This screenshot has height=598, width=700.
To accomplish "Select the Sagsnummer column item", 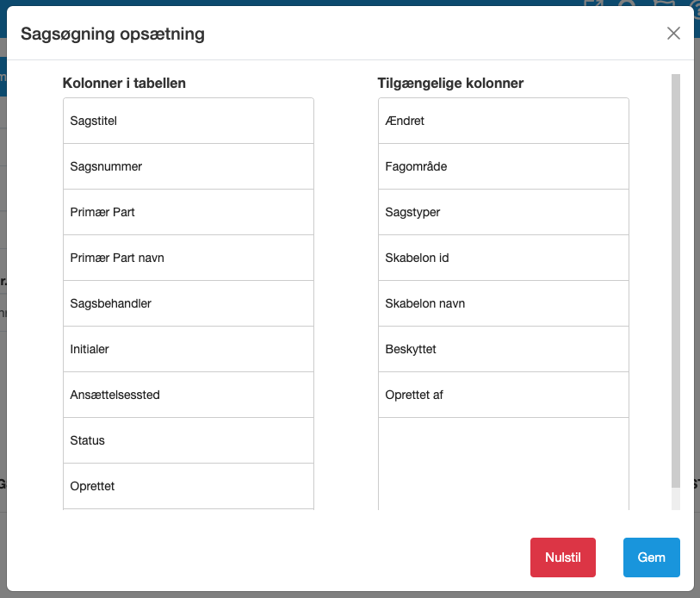I will point(188,166).
